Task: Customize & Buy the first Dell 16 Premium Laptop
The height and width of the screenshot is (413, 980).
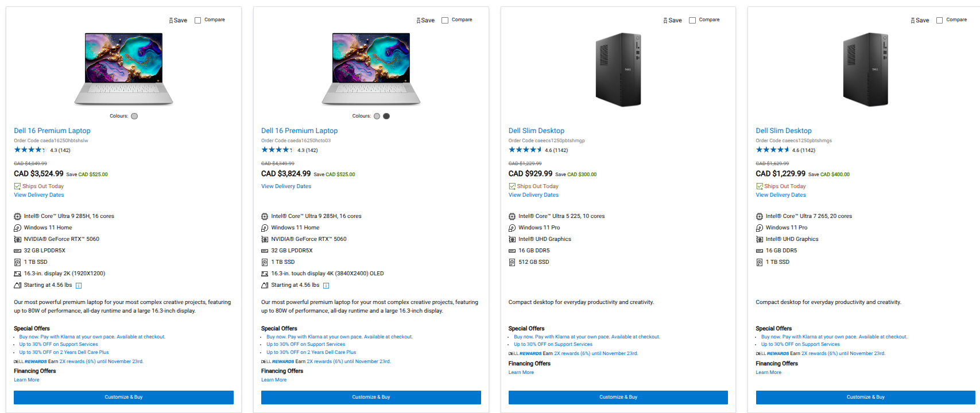Action: (123, 397)
